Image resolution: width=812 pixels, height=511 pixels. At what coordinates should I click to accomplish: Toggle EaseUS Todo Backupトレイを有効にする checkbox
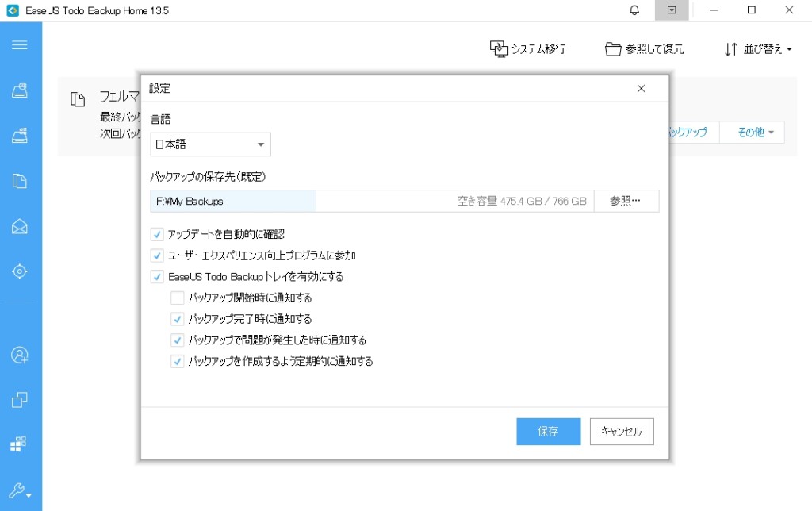pos(157,277)
